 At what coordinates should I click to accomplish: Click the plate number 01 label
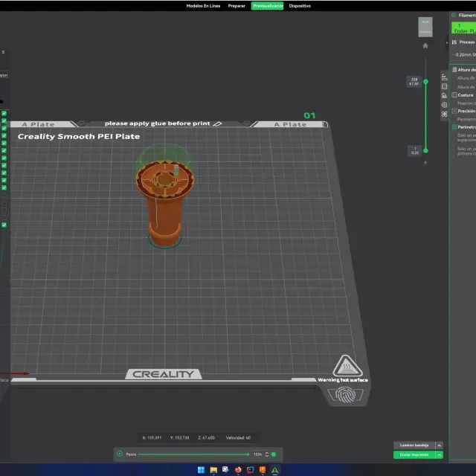coord(309,116)
